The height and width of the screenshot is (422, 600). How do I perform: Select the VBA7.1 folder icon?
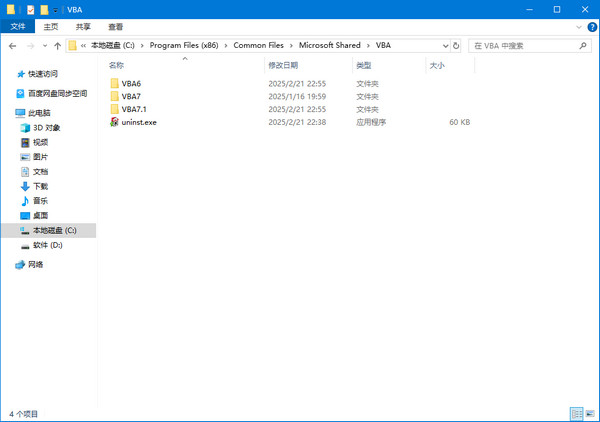coord(114,109)
